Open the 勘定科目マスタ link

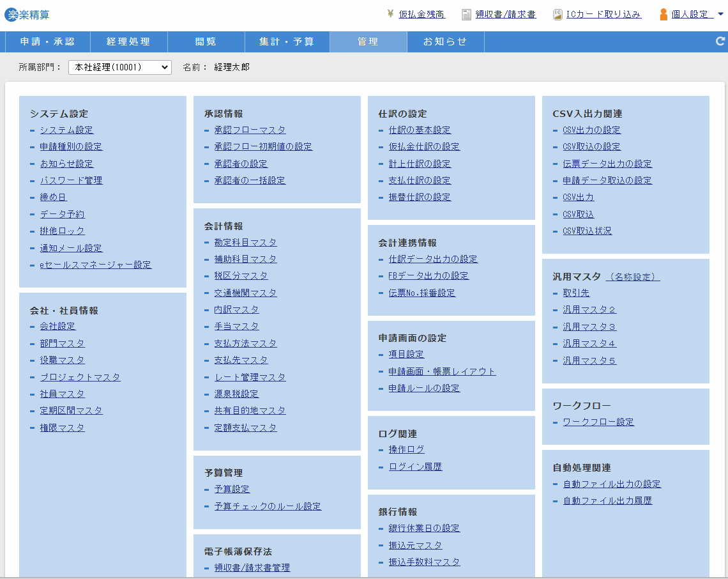coord(245,242)
